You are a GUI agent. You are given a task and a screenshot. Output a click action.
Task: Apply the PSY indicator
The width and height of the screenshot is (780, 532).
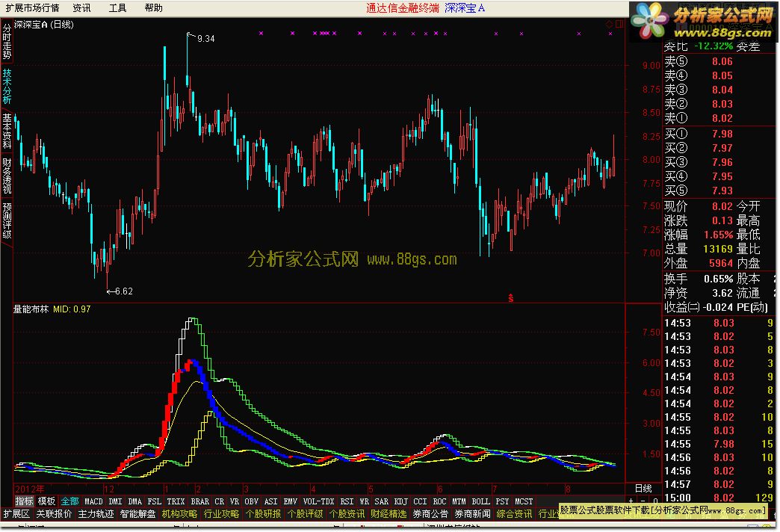(x=502, y=501)
